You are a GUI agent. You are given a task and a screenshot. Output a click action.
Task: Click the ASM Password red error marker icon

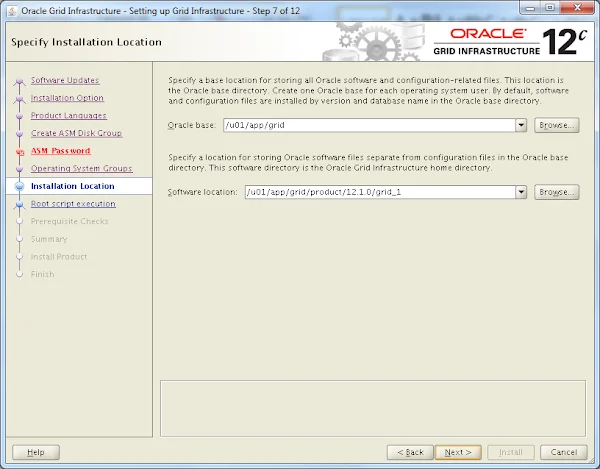coord(20,152)
